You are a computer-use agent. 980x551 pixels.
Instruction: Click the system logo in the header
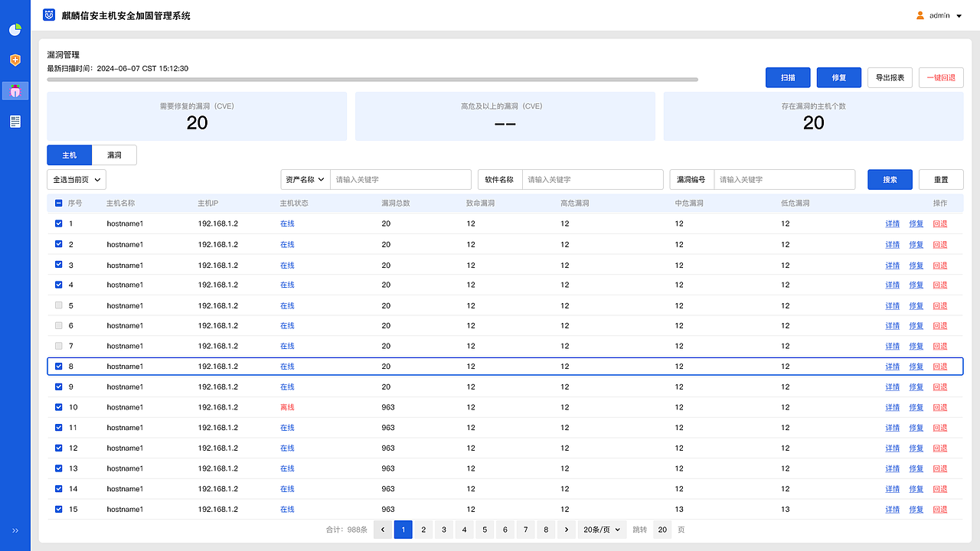pos(49,15)
